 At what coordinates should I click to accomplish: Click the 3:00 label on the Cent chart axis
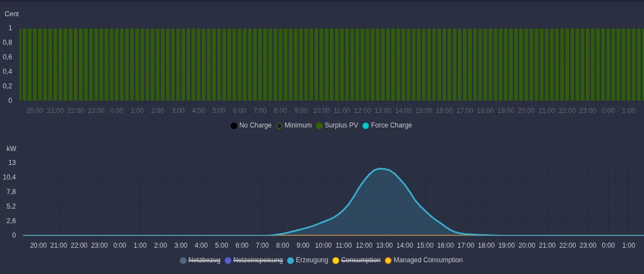(x=178, y=111)
